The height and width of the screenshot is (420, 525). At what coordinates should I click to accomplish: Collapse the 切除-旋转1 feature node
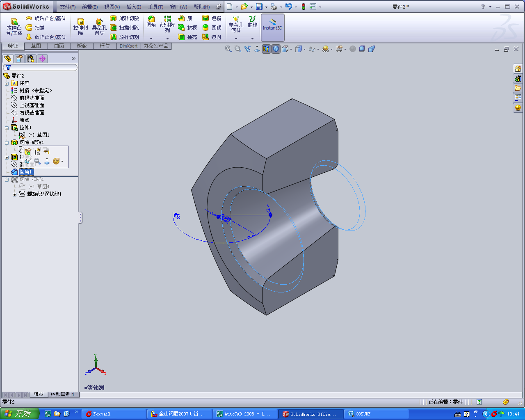(7, 143)
